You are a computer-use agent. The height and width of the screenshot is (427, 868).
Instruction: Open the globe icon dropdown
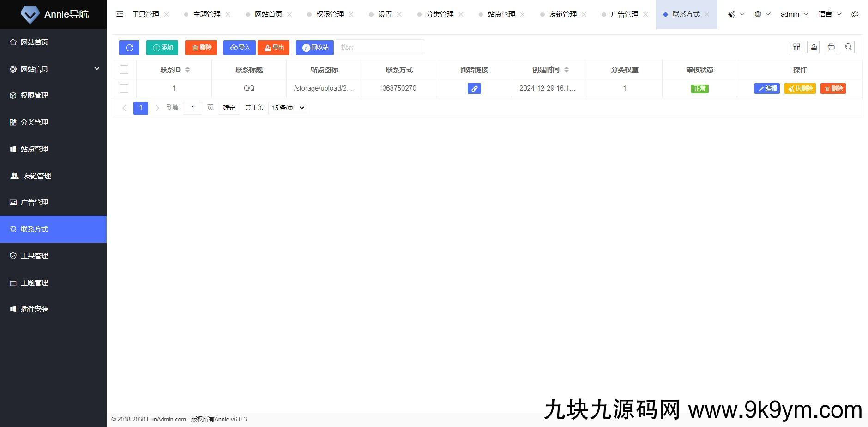point(763,14)
